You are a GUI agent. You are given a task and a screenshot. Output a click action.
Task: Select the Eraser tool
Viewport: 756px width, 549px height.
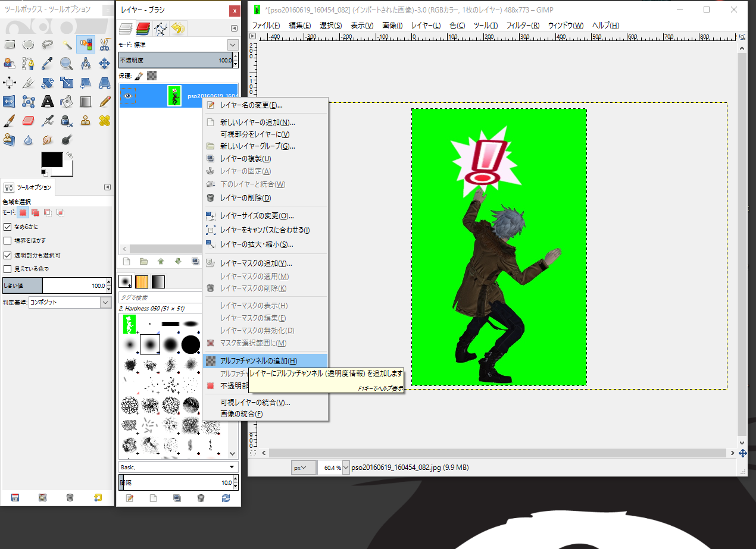29,121
